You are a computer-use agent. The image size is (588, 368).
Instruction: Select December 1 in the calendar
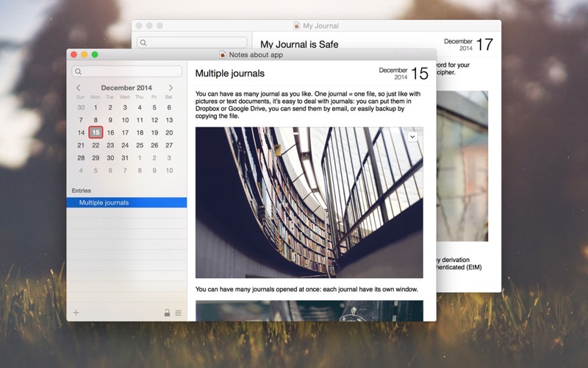point(96,107)
